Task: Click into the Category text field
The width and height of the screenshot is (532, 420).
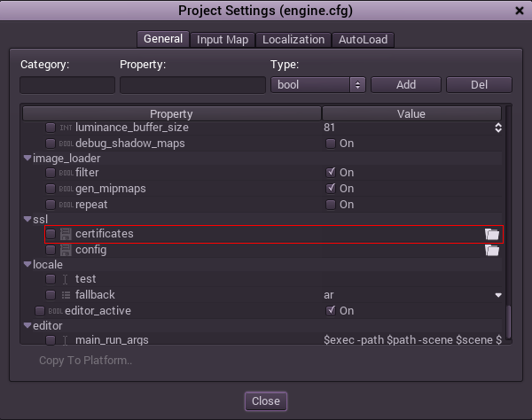Action: tap(67, 85)
